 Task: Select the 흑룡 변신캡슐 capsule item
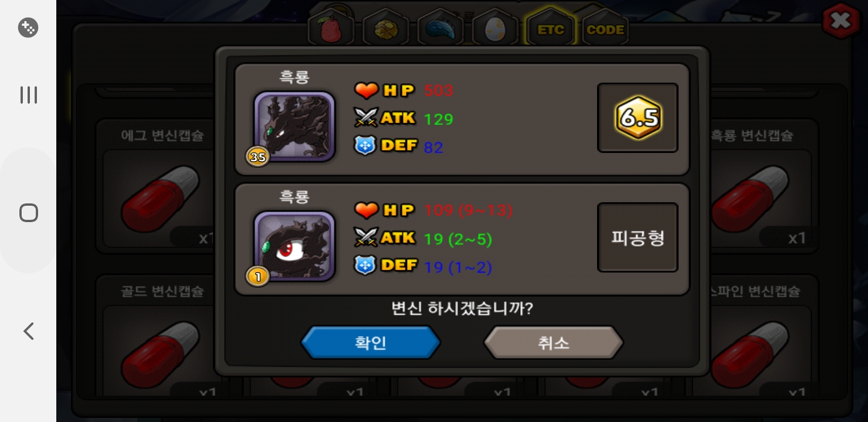click(752, 186)
